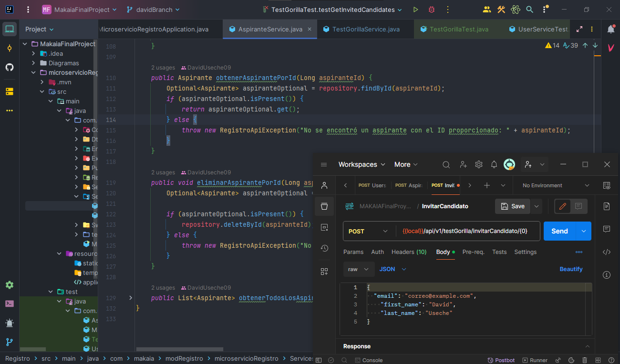Open the Terminal tool window icon
Viewport: 620px width, 364px height.
10,303
